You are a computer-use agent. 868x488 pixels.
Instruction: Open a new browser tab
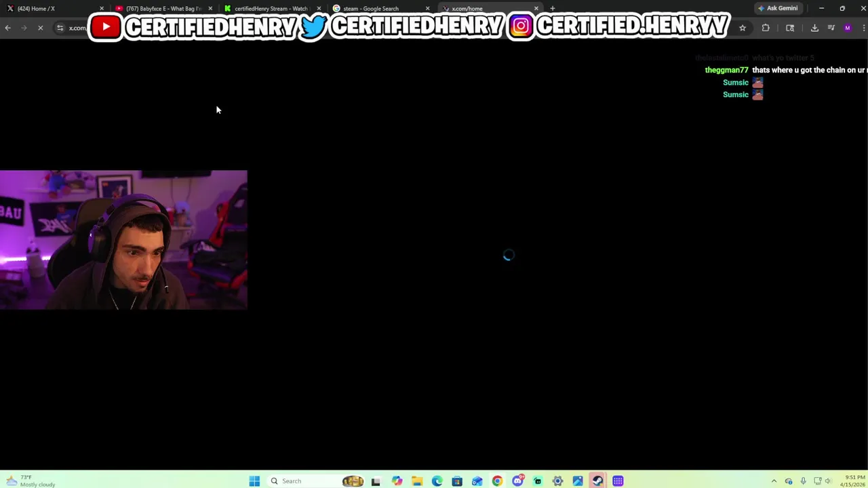point(553,8)
